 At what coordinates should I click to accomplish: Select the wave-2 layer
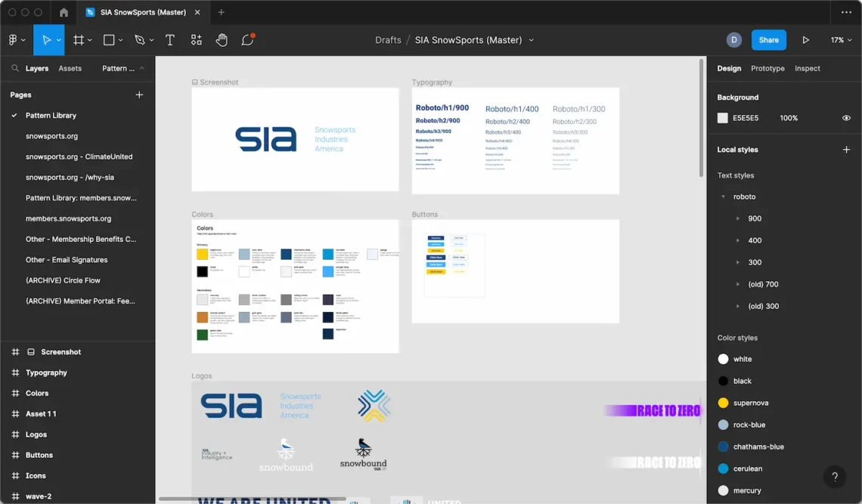coord(39,496)
